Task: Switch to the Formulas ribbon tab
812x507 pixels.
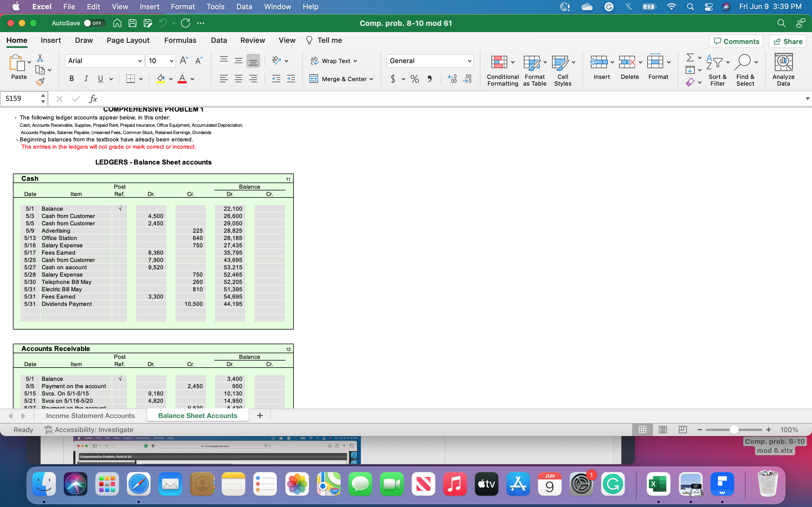Action: coord(180,40)
